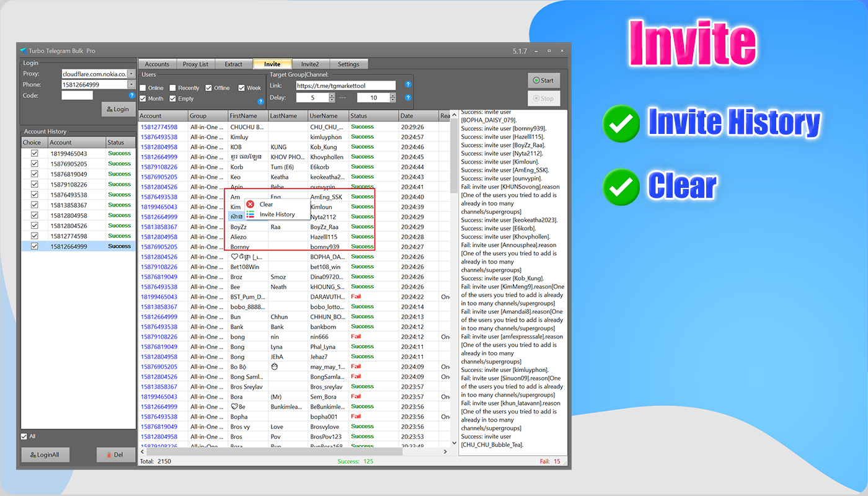
Task: Close the Turbo Telegram Bulk Pro window
Action: [x=562, y=51]
